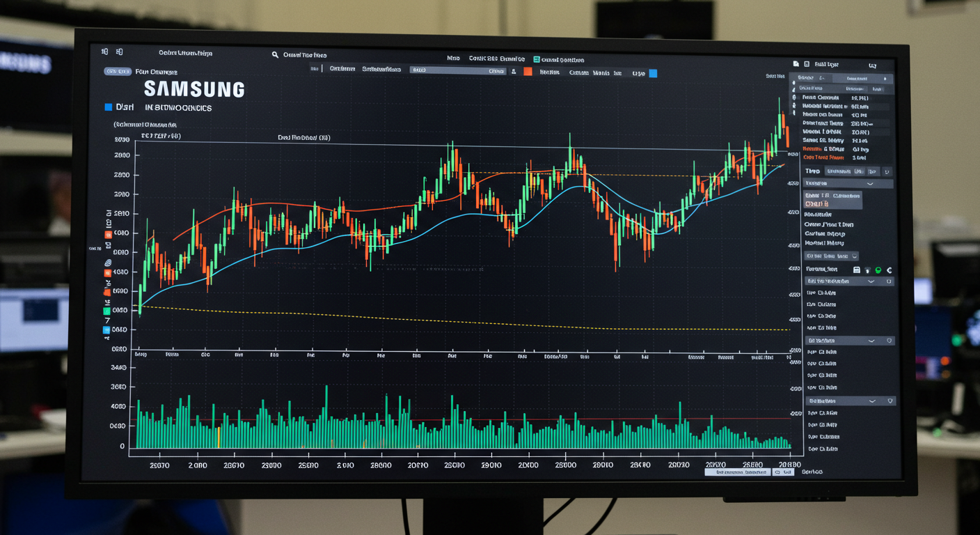Click the save disk icon in right panel

857,270
